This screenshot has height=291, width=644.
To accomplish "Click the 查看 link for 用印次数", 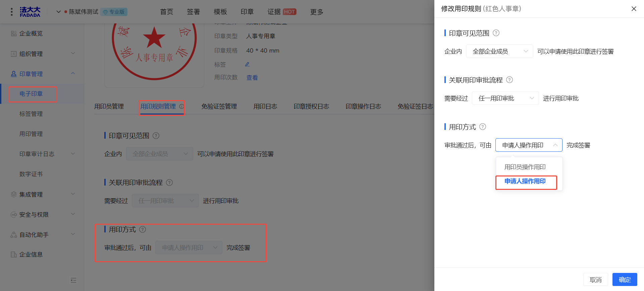I will coord(252,78).
